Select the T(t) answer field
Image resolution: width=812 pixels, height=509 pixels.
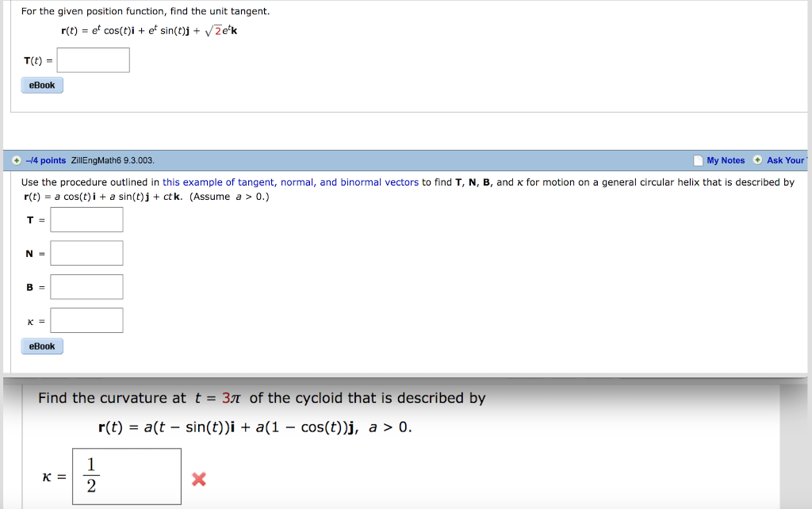93,59
